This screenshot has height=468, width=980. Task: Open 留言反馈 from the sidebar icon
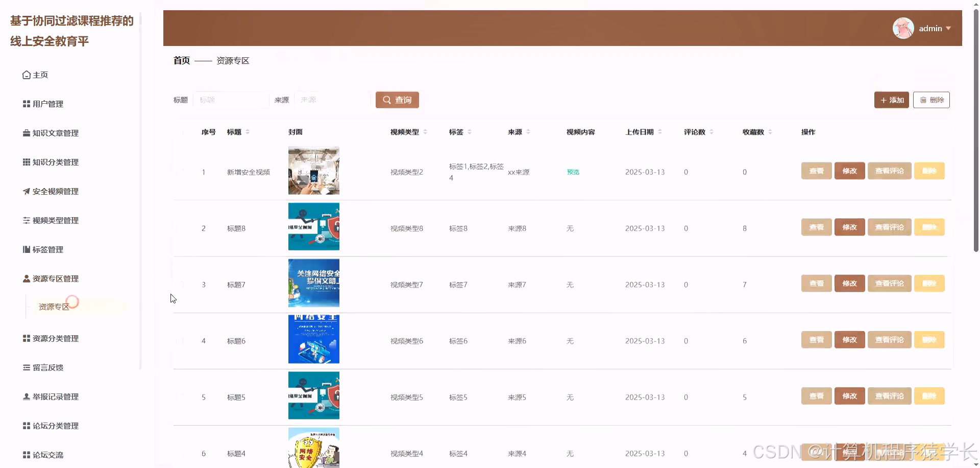(26, 367)
